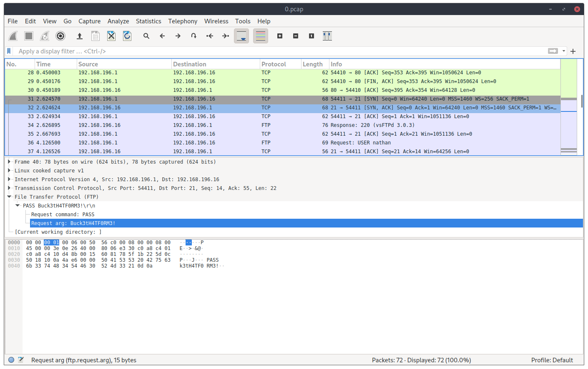Zoom in on the packet list text
Viewport: 588px width, 369px height.
coord(279,36)
